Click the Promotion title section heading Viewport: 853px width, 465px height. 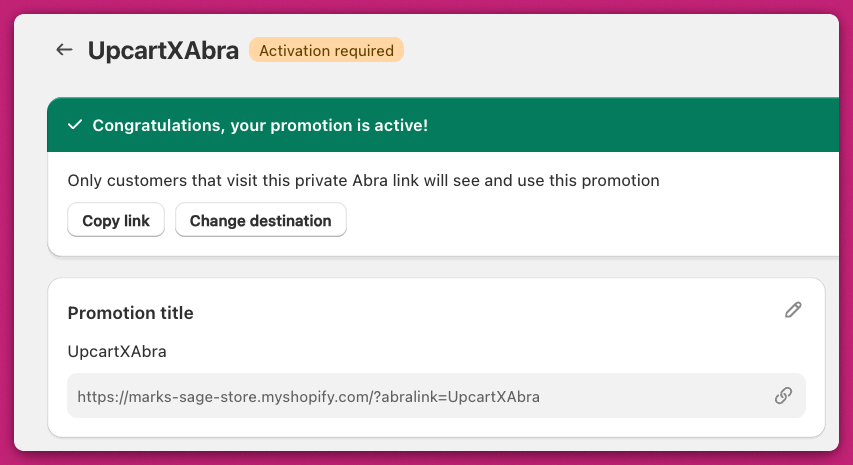click(130, 313)
